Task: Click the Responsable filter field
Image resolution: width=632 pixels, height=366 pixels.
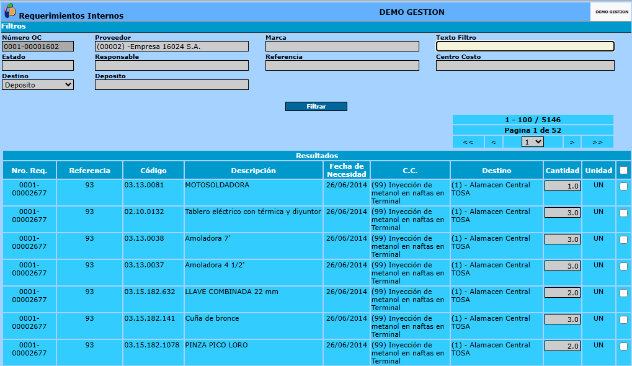Action: [x=172, y=66]
